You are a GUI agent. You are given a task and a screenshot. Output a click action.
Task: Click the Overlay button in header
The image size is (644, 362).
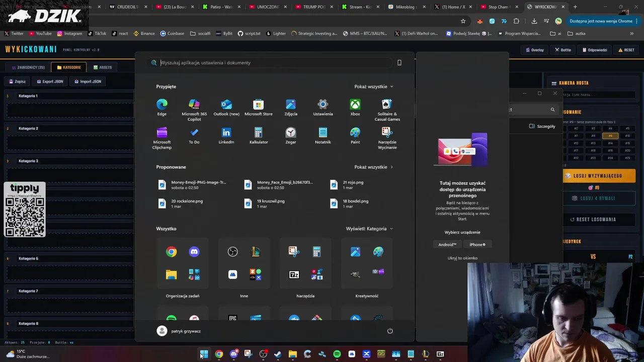pos(534,50)
